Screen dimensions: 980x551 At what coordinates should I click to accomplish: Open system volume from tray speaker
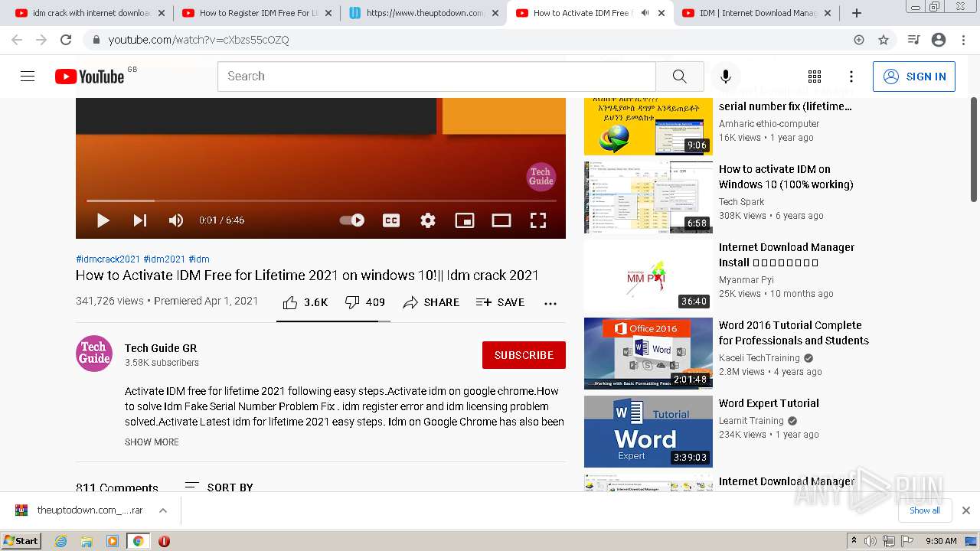(x=871, y=541)
